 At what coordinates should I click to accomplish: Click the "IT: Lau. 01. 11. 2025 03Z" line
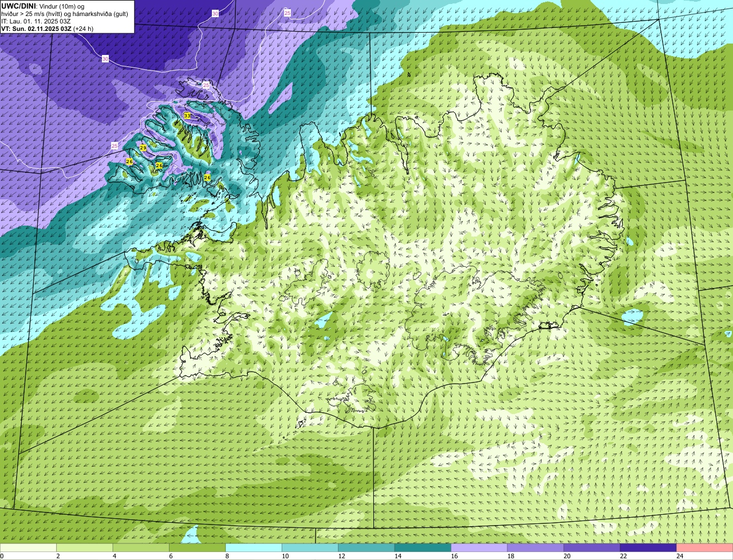36,21
